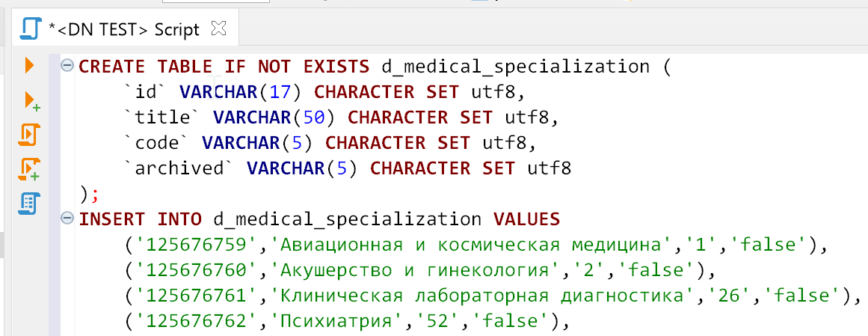Run the Execute SQL statement icon
The height and width of the screenshot is (336, 868).
click(x=30, y=65)
